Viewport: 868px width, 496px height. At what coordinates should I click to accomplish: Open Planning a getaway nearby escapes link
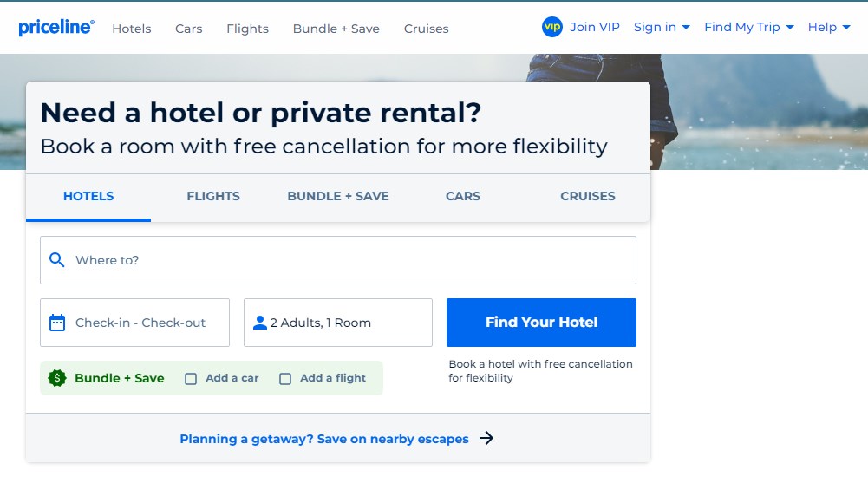[x=324, y=439]
